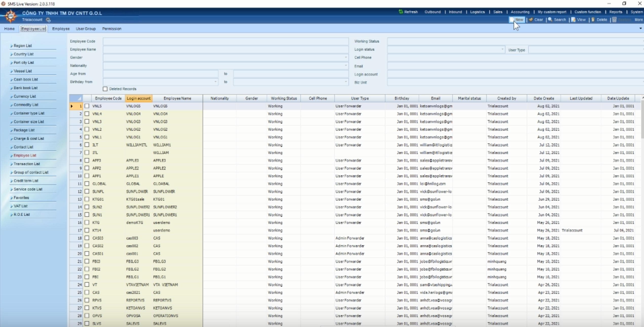Open Vessel List in sidebar
The height and width of the screenshot is (327, 644).
[23, 71]
